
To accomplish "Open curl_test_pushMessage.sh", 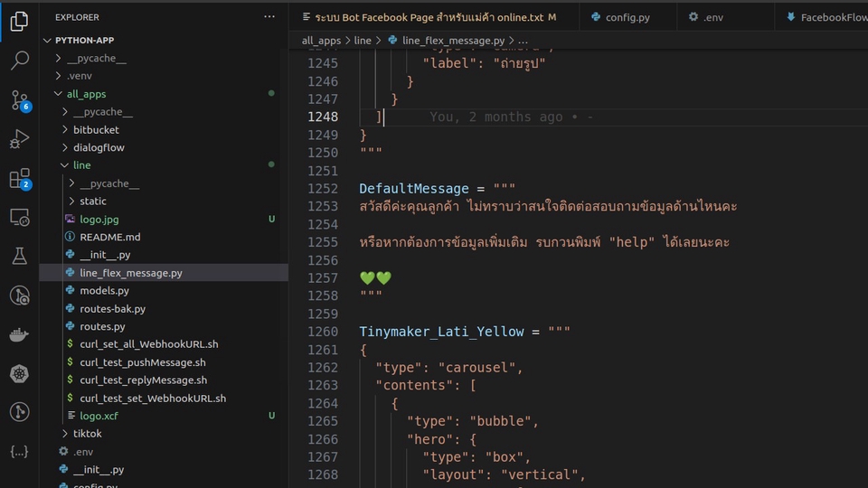I will tap(143, 362).
